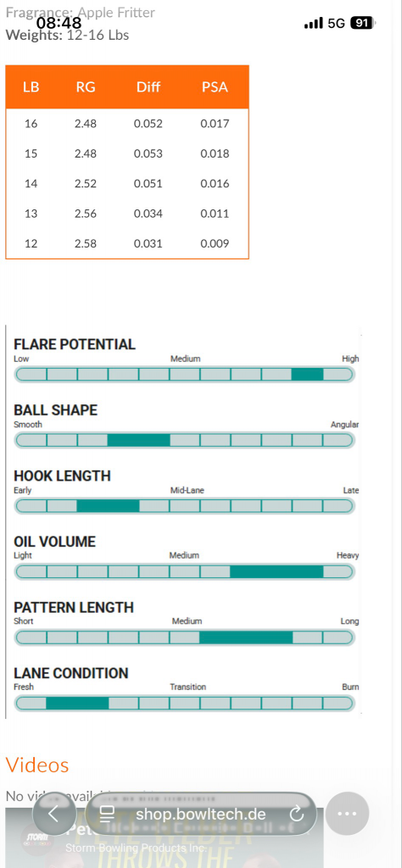The height and width of the screenshot is (868, 402).
Task: Tap the RG column header
Action: [86, 87]
